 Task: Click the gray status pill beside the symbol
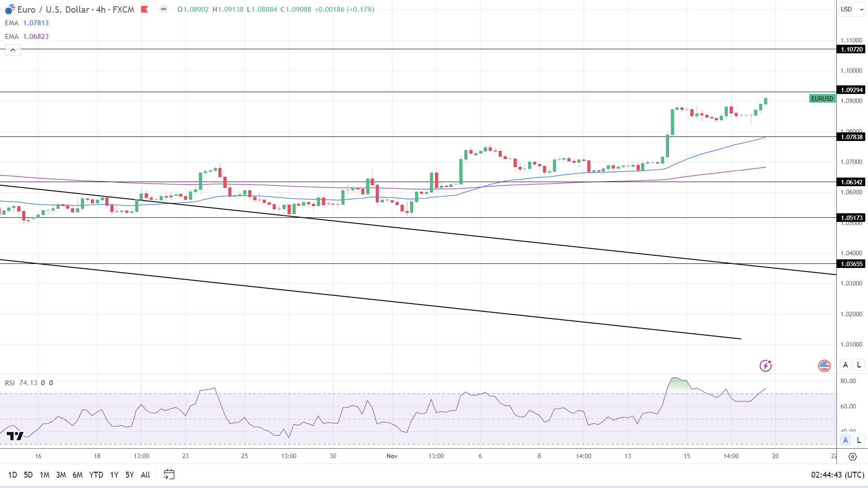coord(164,9)
